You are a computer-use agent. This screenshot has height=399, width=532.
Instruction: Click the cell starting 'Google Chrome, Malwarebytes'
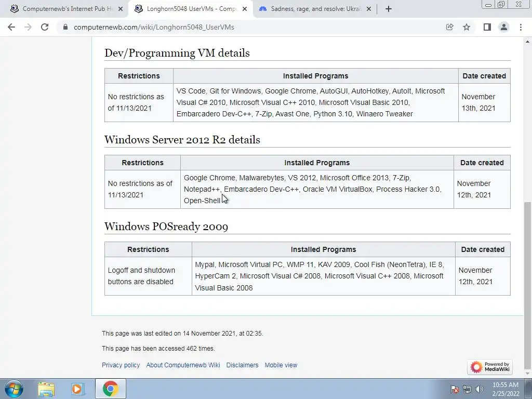click(317, 189)
